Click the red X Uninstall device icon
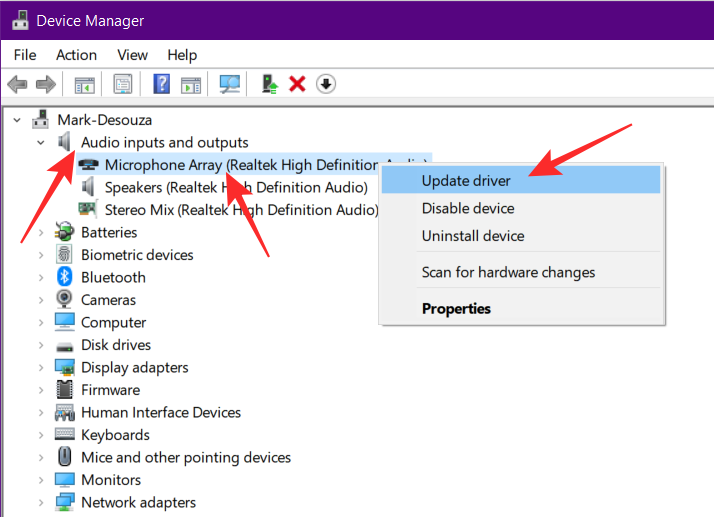This screenshot has height=517, width=714. pos(297,85)
